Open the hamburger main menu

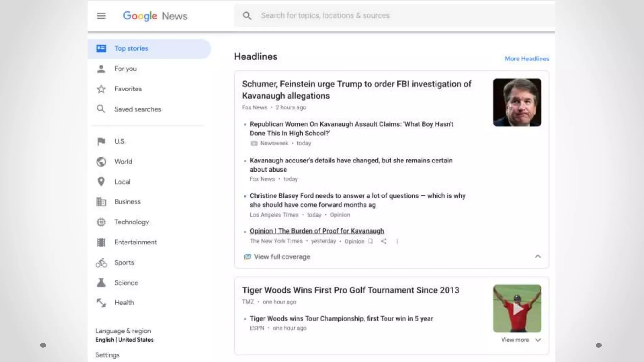(x=101, y=16)
